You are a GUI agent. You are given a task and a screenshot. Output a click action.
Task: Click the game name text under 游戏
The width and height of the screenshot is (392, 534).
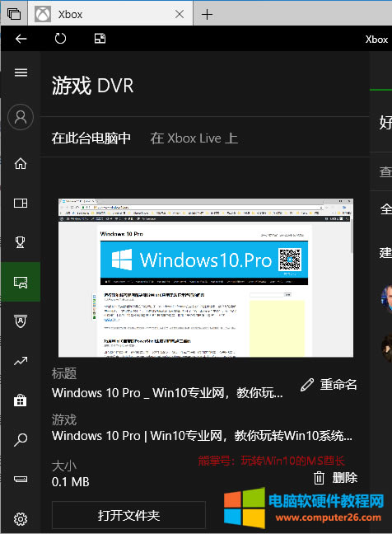point(202,436)
